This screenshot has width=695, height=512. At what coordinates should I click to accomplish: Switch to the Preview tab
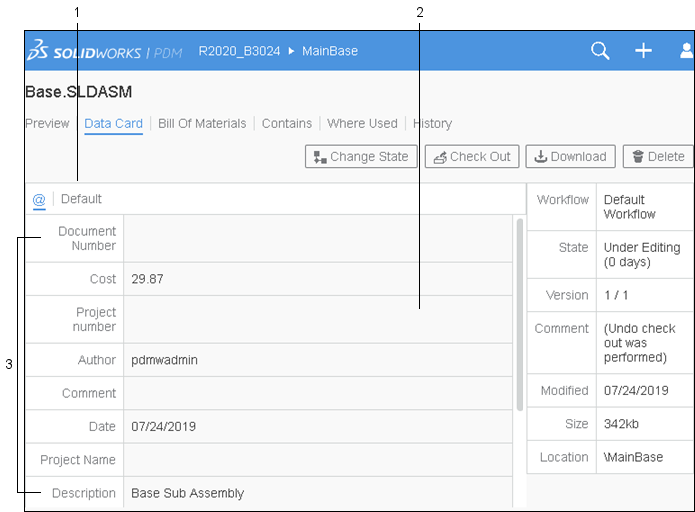[47, 124]
